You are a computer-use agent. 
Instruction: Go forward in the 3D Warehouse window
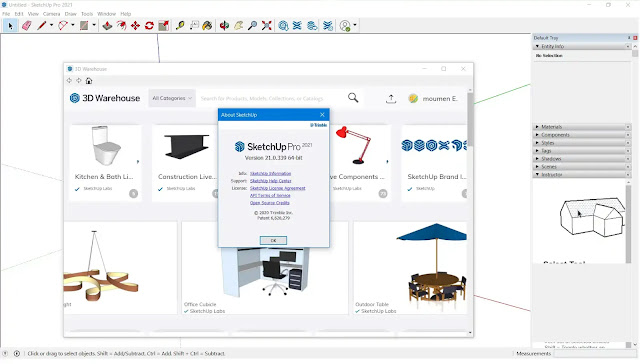[x=79, y=80]
